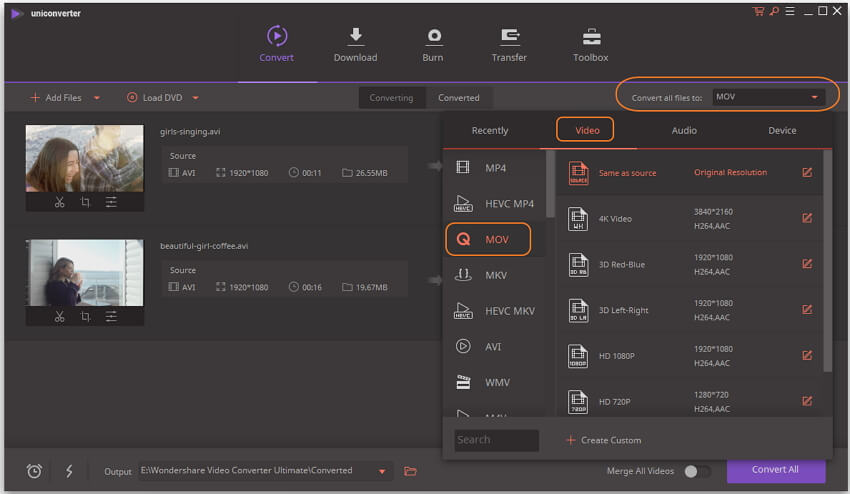Select Same as source preset
The height and width of the screenshot is (494, 850).
688,172
